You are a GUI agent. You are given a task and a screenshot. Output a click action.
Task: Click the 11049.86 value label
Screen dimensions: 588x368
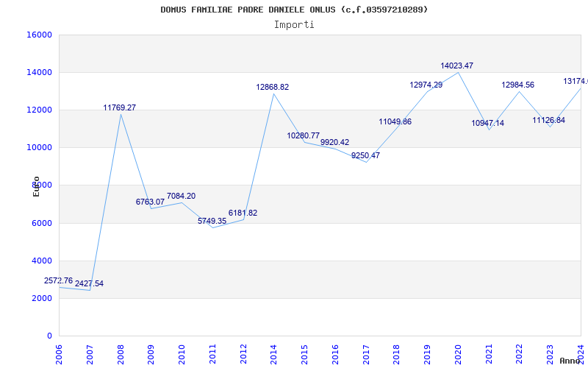(x=395, y=122)
